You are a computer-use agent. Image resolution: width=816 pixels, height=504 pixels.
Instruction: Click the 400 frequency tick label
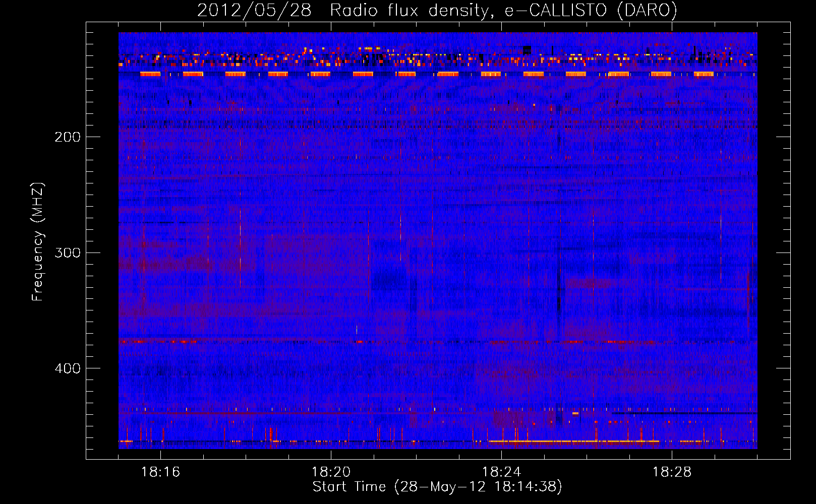(68, 368)
